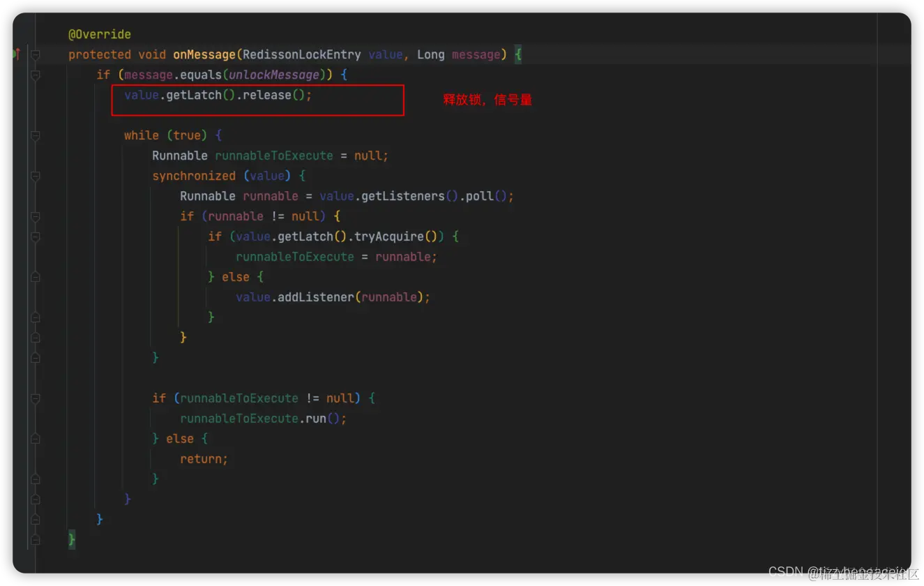Image resolution: width=924 pixels, height=586 pixels.
Task: Click the return statement
Action: tap(204, 459)
